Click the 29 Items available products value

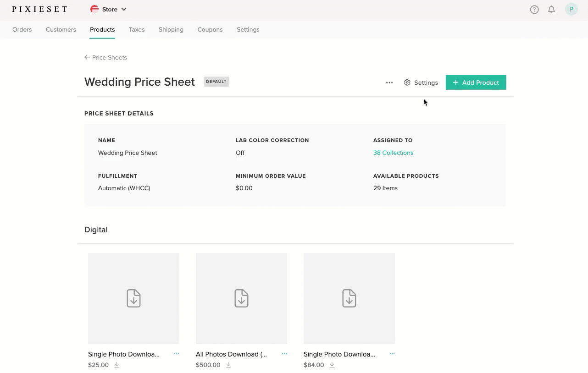click(385, 188)
